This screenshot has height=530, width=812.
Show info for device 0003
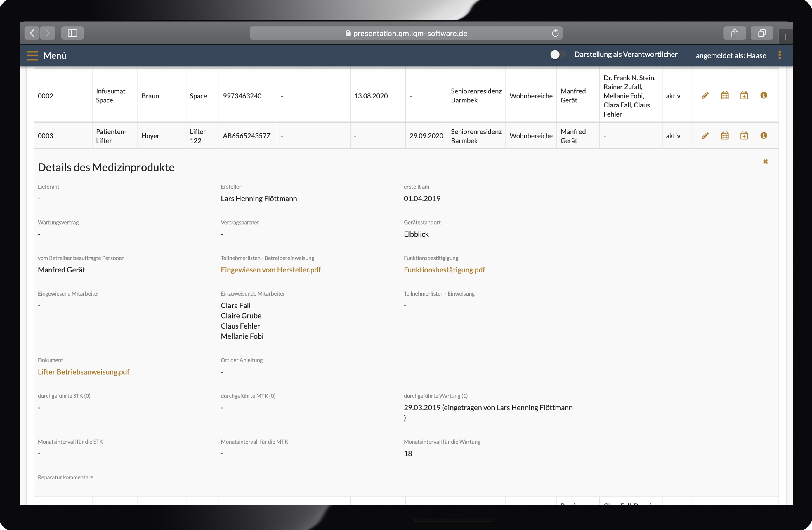764,135
